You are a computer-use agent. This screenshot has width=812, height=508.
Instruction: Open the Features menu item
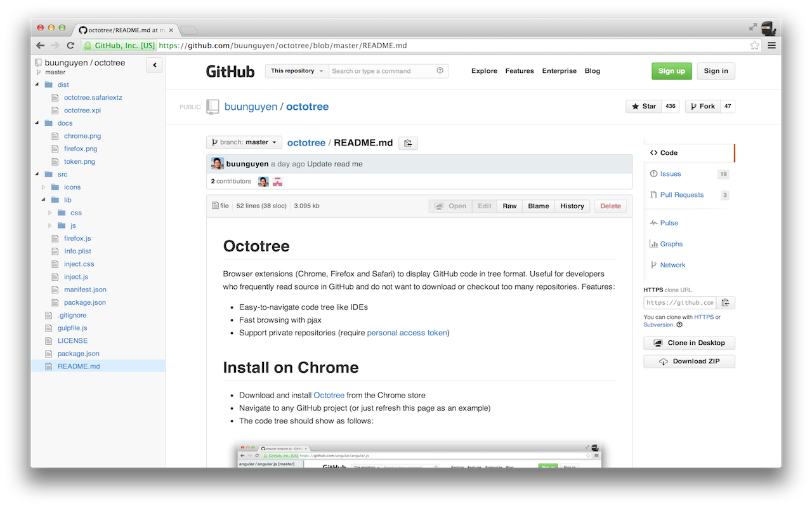point(520,71)
